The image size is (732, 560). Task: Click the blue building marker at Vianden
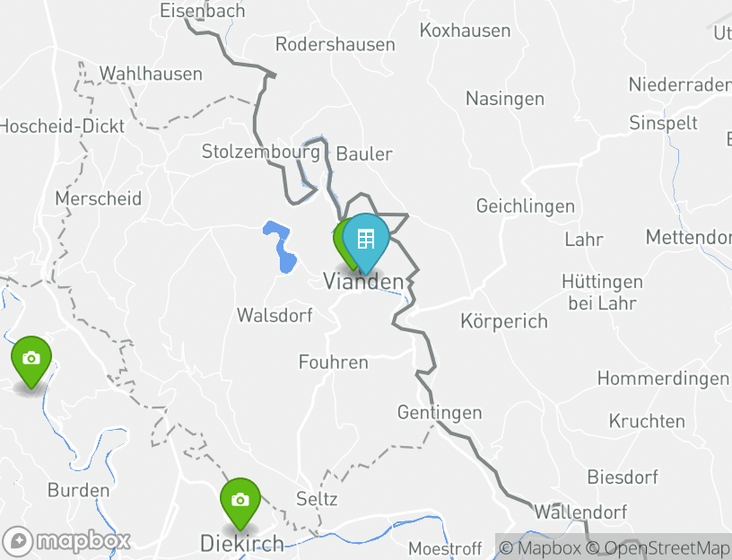[x=366, y=241]
